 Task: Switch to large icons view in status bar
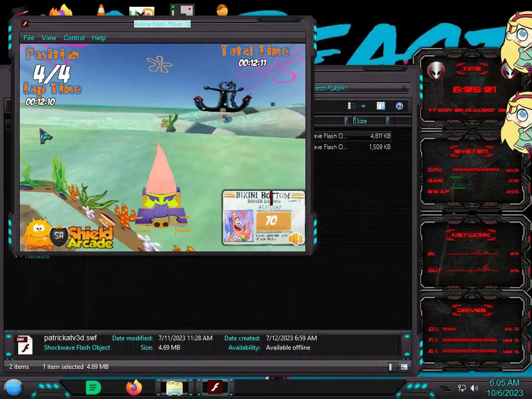point(404,367)
